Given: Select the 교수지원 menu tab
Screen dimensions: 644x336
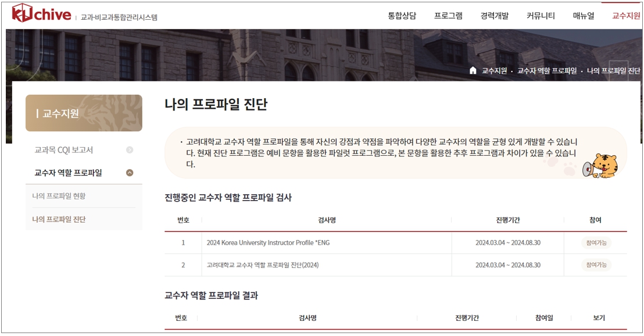Looking at the screenshot, I should [625, 16].
